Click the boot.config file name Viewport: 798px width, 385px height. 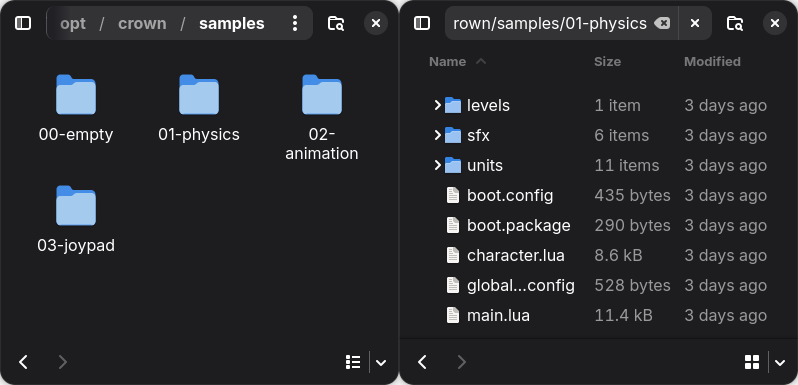pos(510,196)
